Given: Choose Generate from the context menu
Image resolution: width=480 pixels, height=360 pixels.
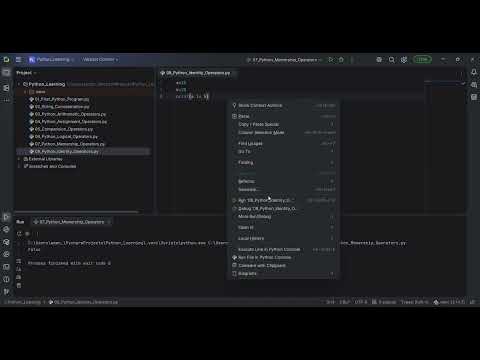Looking at the screenshot, I should pyautogui.click(x=284, y=190).
